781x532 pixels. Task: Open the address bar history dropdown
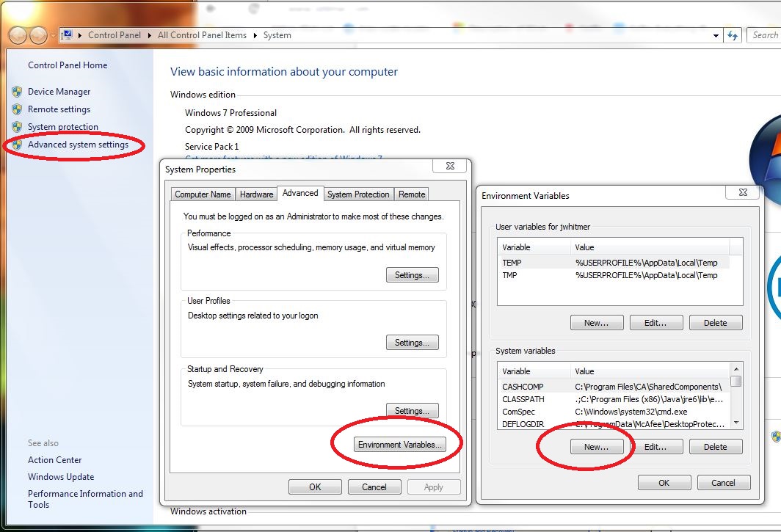tap(716, 35)
